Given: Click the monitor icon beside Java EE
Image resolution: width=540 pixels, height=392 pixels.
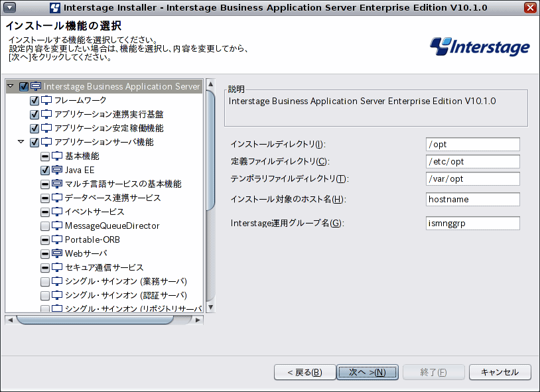Looking at the screenshot, I should pos(57,170).
